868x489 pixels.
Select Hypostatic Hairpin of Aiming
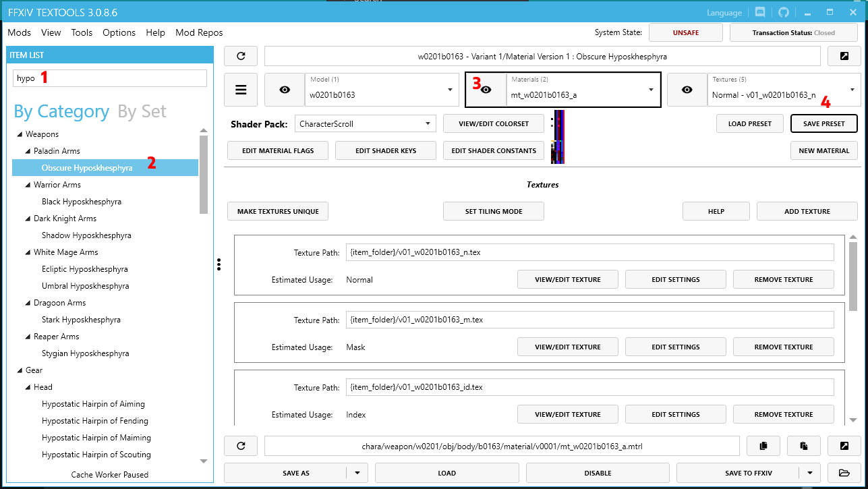tap(93, 404)
